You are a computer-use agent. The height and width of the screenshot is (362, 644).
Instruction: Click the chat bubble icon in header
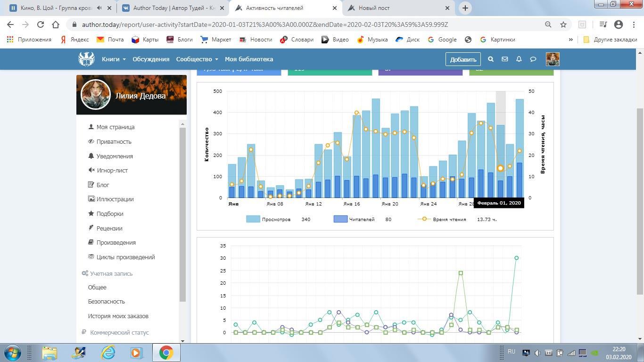click(533, 59)
